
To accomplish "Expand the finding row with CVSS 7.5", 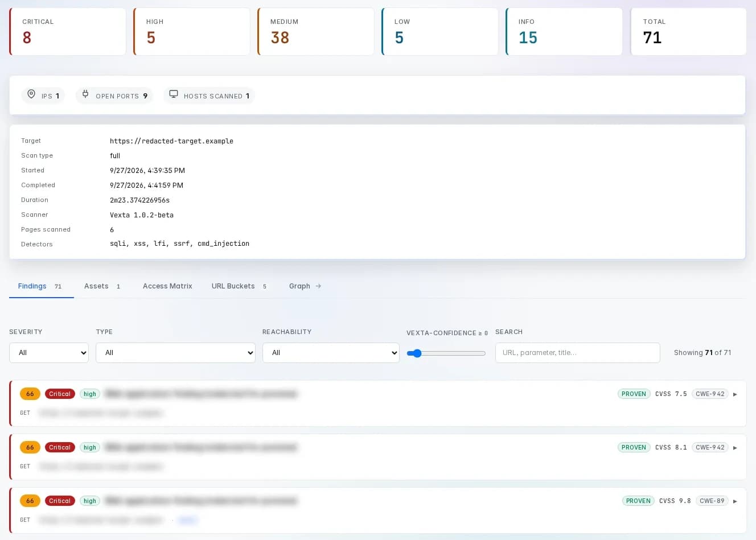I will [x=735, y=394].
